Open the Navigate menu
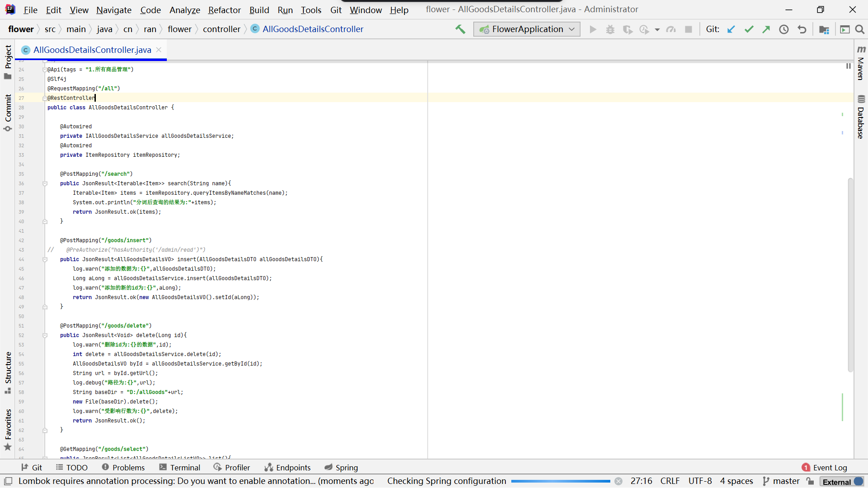This screenshot has height=488, width=868. coord(114,10)
